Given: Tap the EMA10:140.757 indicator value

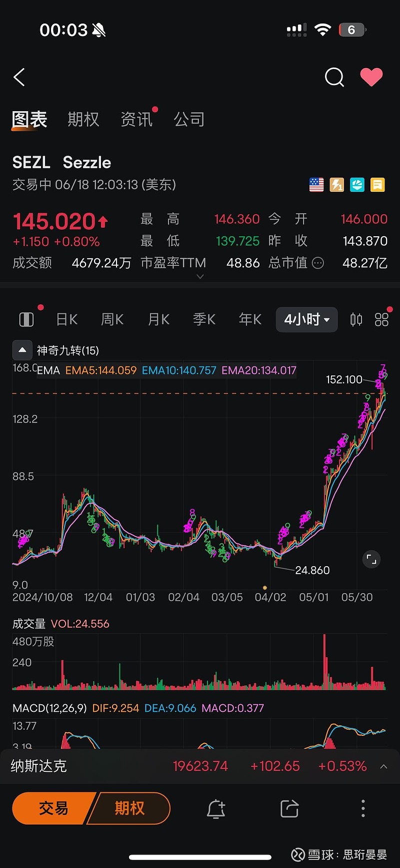Looking at the screenshot, I should 179,370.
